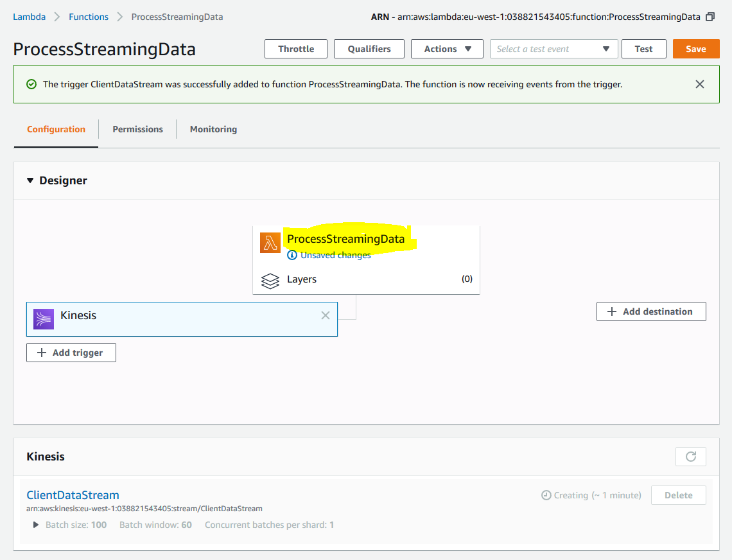Collapse the Designer section
Screen dimensions: 732x560
30,180
